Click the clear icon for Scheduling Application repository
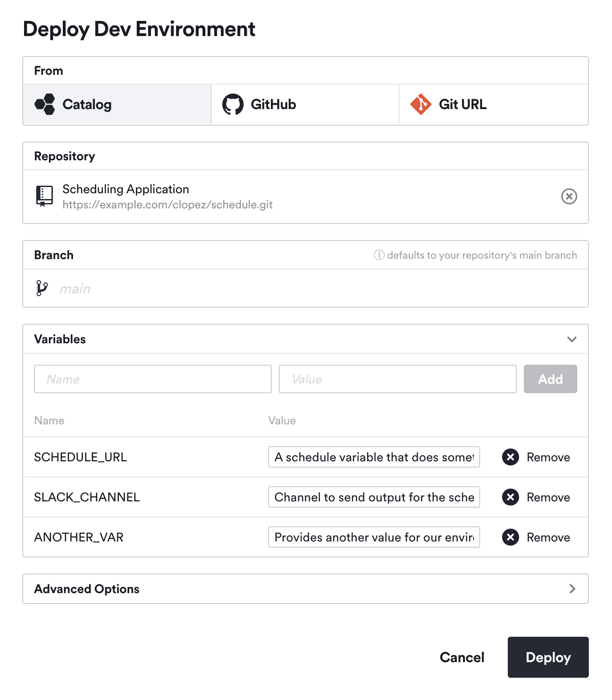Viewport: 612px width, 700px height. [x=569, y=196]
